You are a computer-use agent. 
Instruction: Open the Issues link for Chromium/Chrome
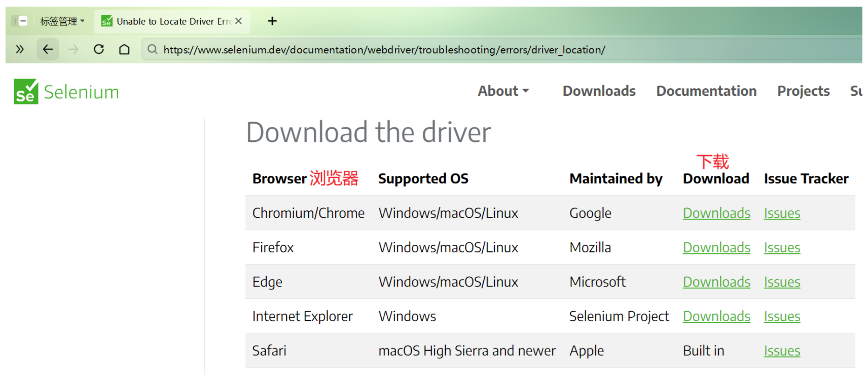tap(782, 213)
